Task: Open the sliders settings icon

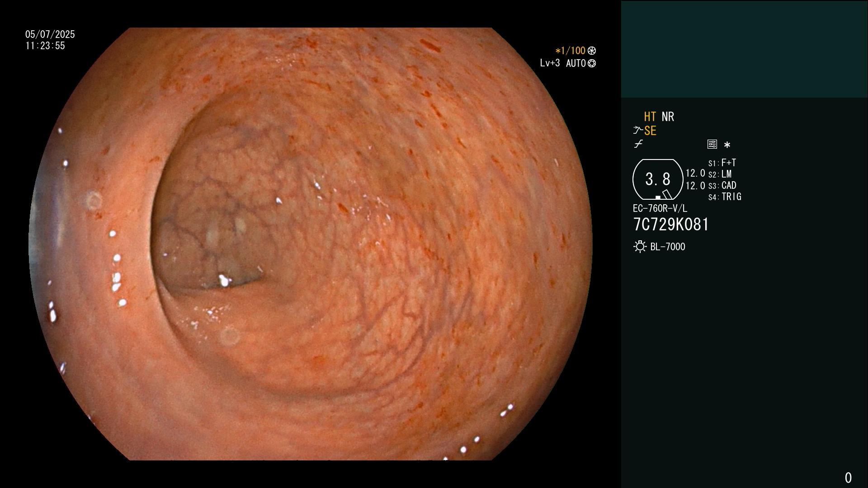Action: (x=712, y=144)
